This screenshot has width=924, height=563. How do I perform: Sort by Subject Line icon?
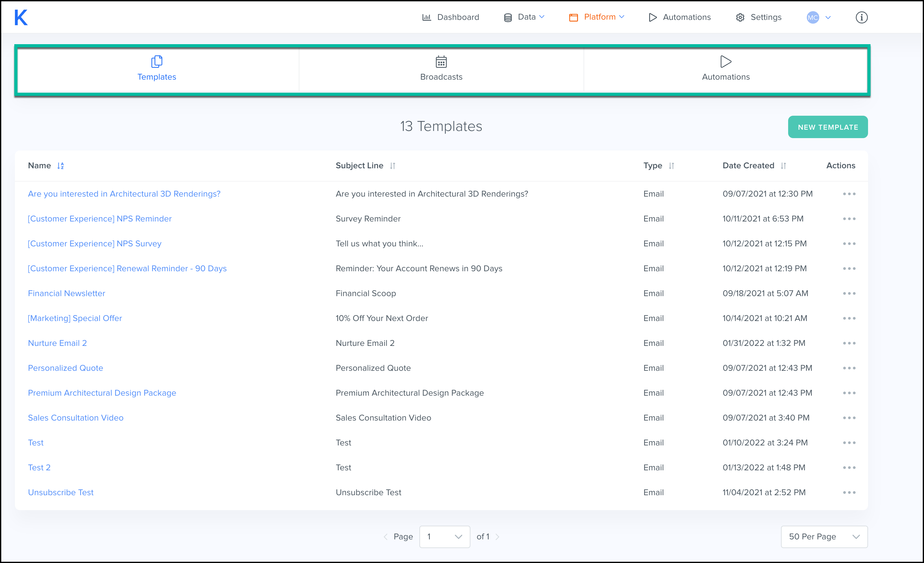click(x=392, y=166)
